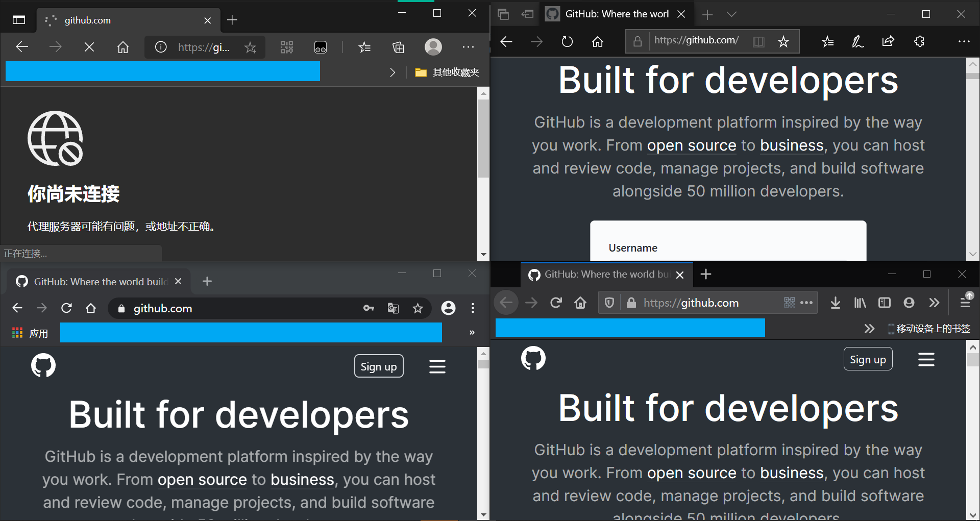
Task: Open Downloads arrow in Firefox toolbar
Action: (x=836, y=303)
